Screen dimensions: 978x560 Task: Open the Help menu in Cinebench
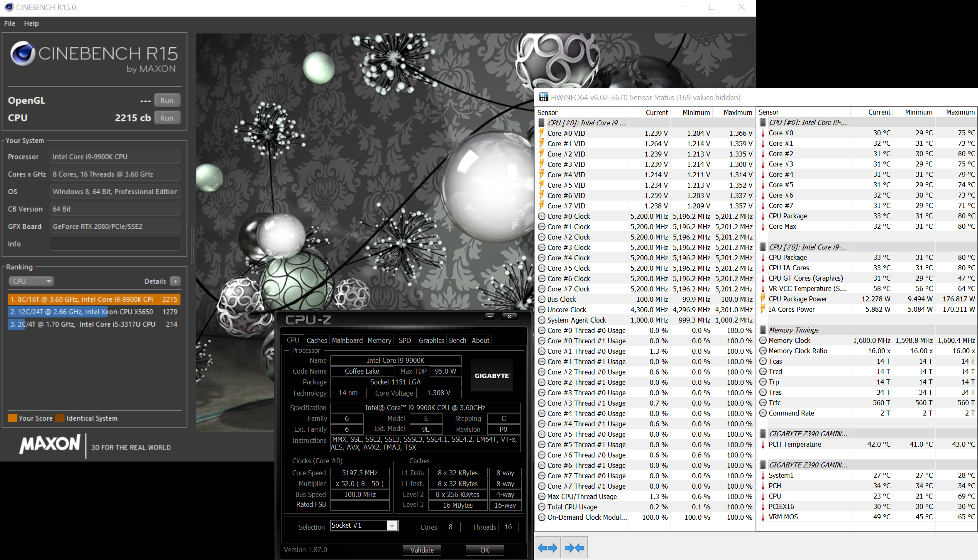(31, 24)
